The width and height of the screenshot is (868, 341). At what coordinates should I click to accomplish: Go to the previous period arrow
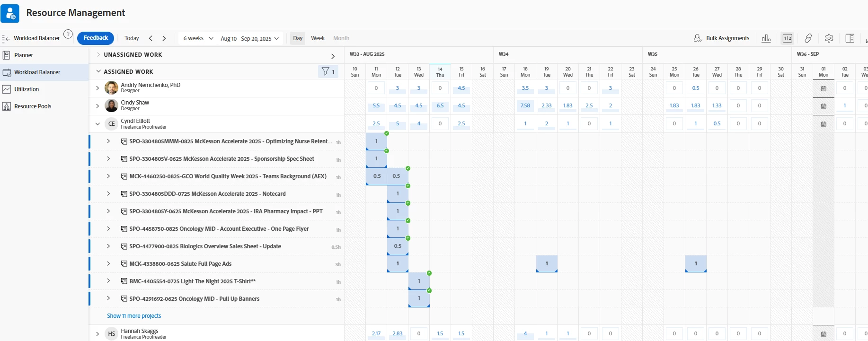[x=151, y=38]
